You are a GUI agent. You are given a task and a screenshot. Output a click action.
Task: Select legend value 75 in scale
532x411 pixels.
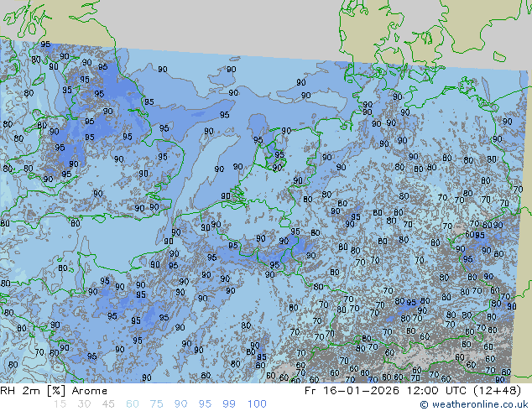coord(156,404)
